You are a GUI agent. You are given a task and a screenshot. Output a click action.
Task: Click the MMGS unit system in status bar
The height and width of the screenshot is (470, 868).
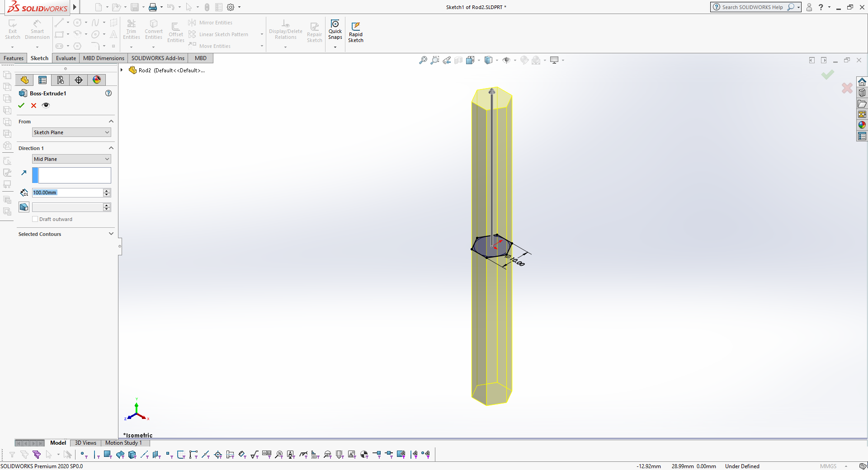[x=828, y=466]
